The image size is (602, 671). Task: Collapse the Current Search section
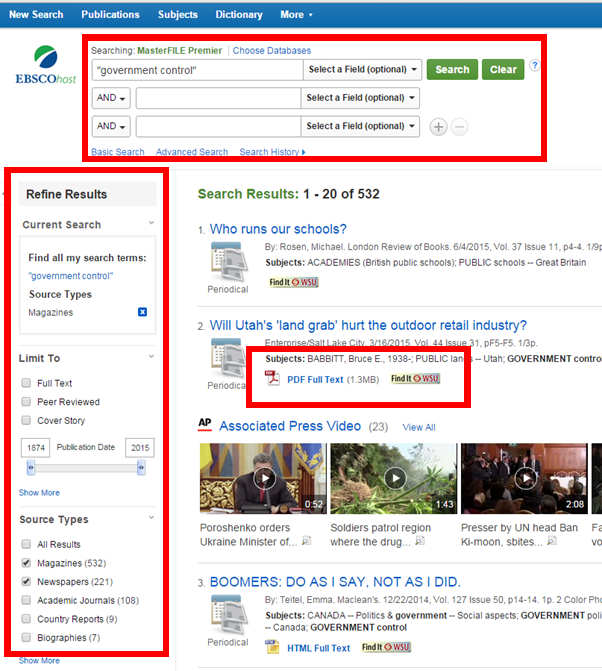coord(151,223)
